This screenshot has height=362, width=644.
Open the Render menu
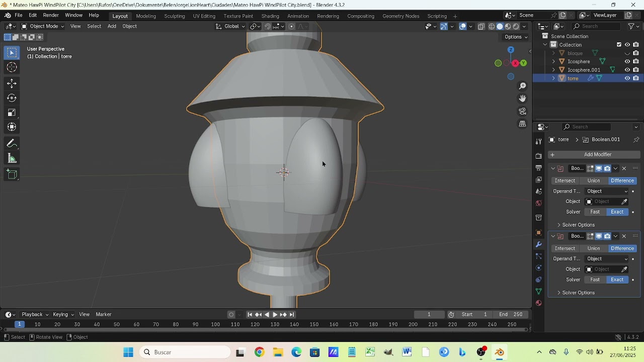pos(51,16)
